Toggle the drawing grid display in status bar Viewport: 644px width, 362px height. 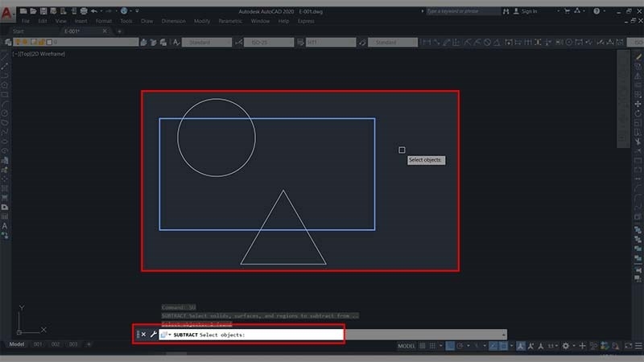422,346
